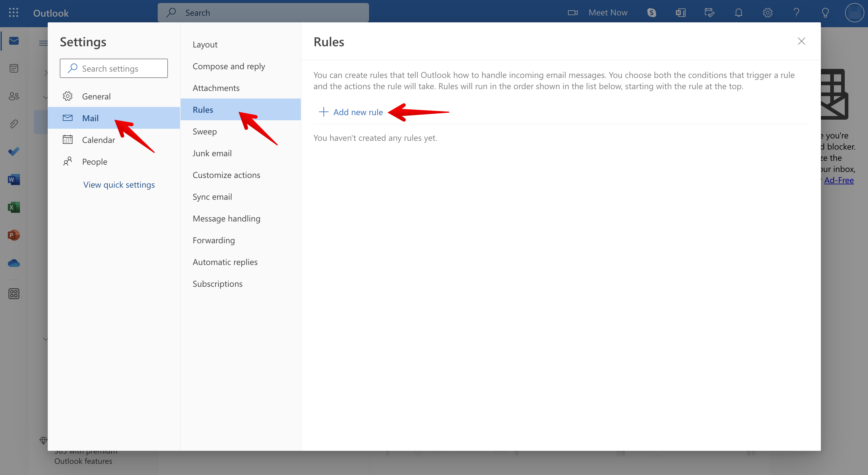This screenshot has height=475, width=868.
Task: Click the Sweep settings option
Action: (205, 131)
